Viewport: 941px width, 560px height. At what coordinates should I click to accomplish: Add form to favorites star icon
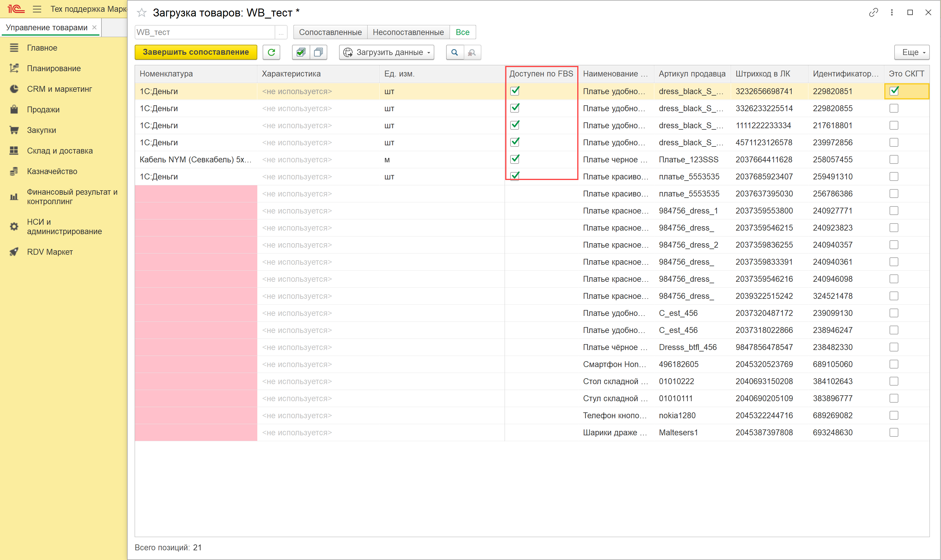(141, 13)
